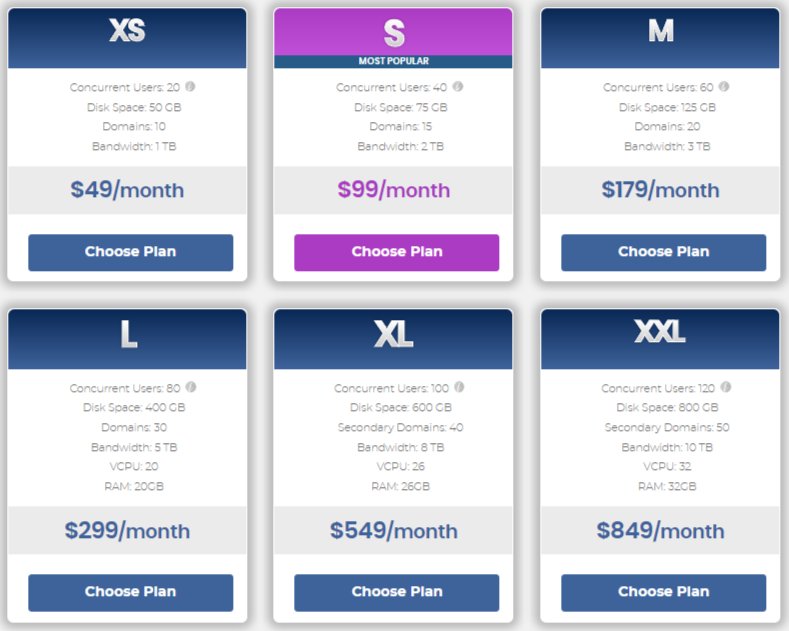Click the MOST POPULAR banner
The width and height of the screenshot is (789, 631).
click(393, 61)
